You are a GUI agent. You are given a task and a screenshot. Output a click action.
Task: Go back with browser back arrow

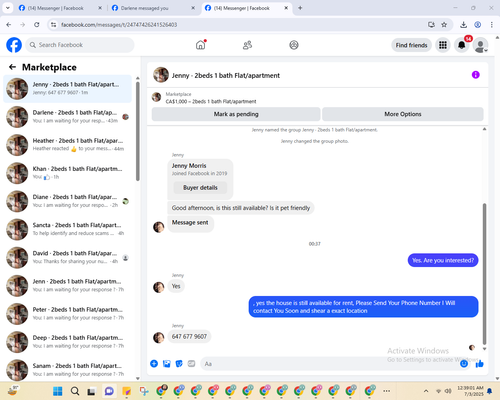click(9, 25)
